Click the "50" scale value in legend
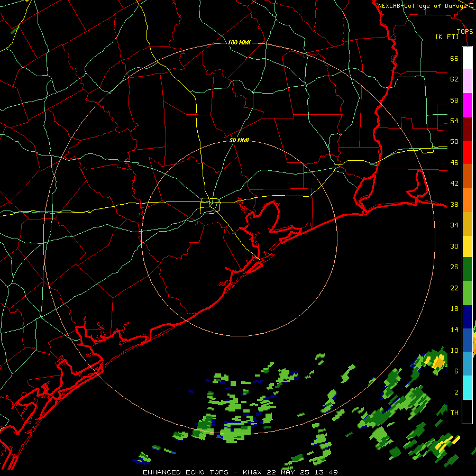The height and width of the screenshot is (476, 476). pyautogui.click(x=454, y=142)
